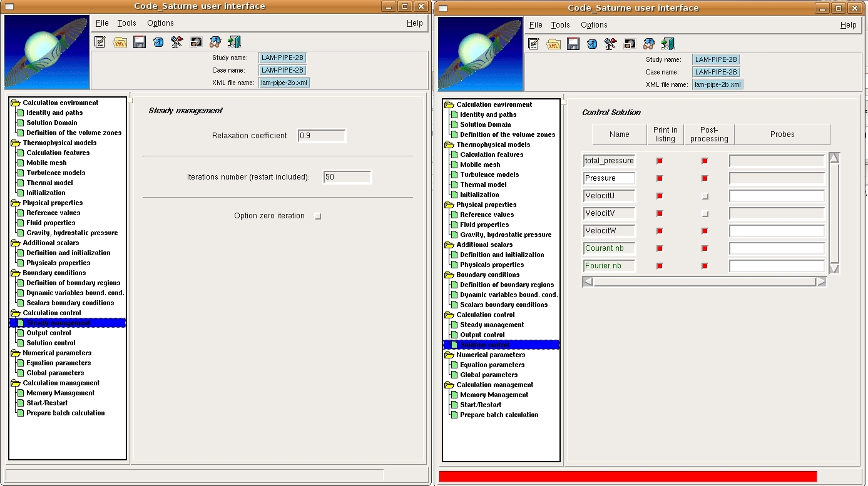Enable Post-processing for VelocitU

point(705,196)
